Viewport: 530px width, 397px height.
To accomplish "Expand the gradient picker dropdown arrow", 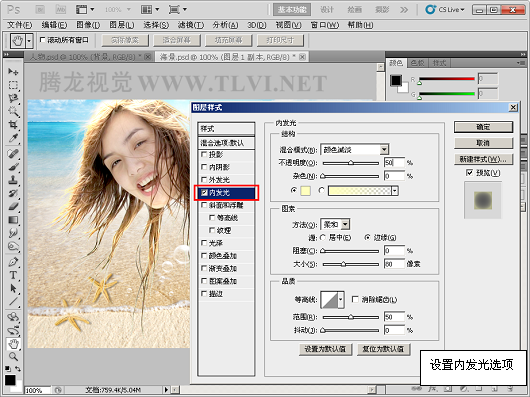I will [395, 191].
